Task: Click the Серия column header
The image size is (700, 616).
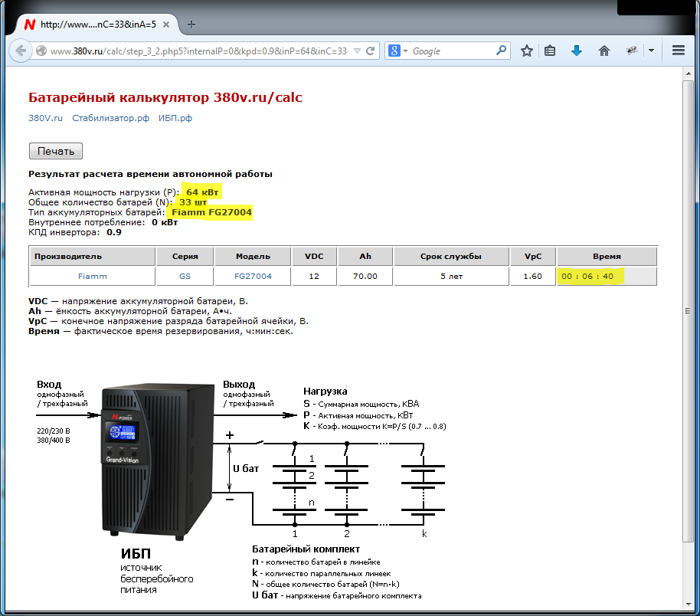Action: 185,257
